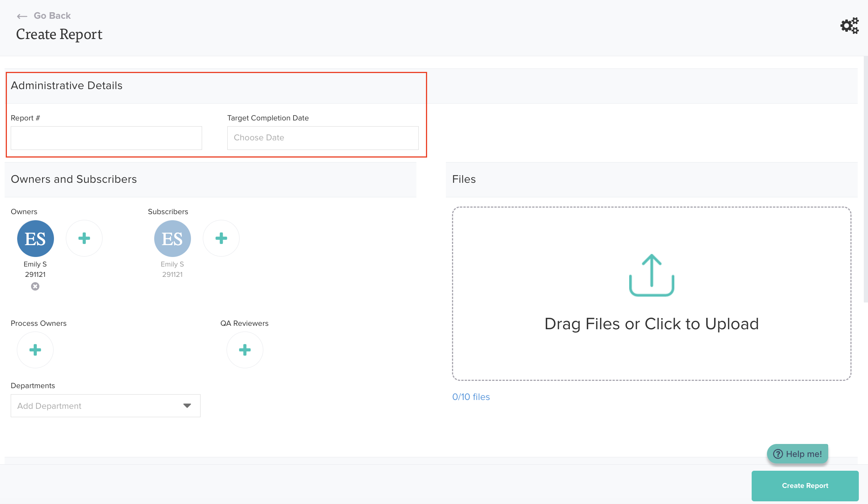This screenshot has height=504, width=868.
Task: Click the Go Back link
Action: point(52,16)
